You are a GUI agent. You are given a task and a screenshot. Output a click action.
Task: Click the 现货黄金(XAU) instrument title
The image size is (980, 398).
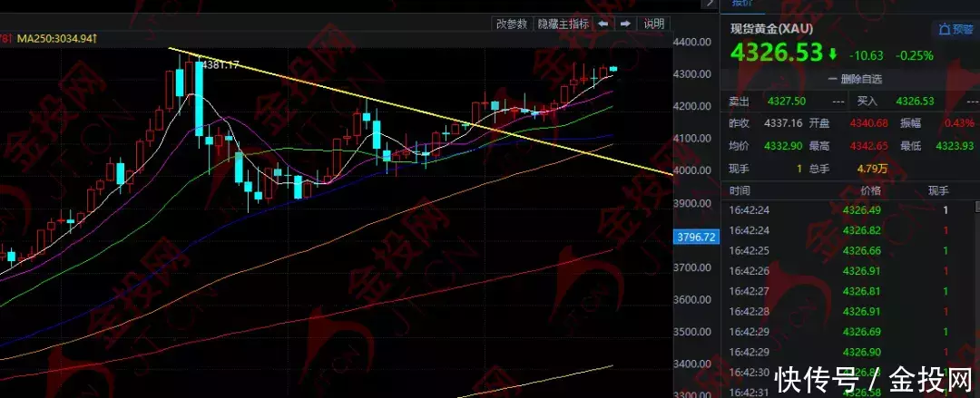(772, 29)
